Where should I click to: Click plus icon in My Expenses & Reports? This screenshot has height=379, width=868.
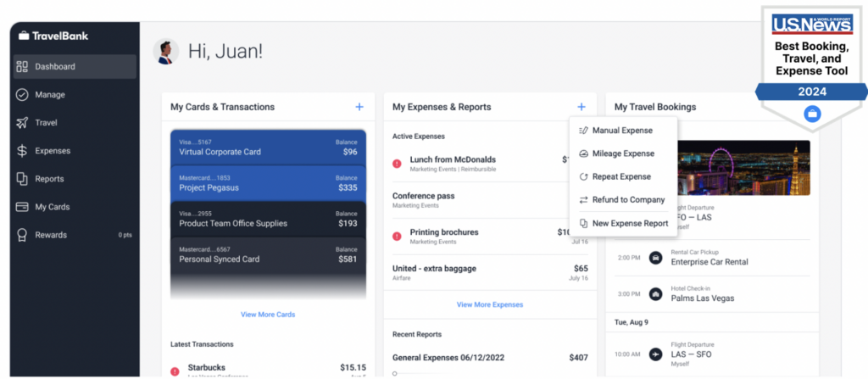click(x=581, y=107)
